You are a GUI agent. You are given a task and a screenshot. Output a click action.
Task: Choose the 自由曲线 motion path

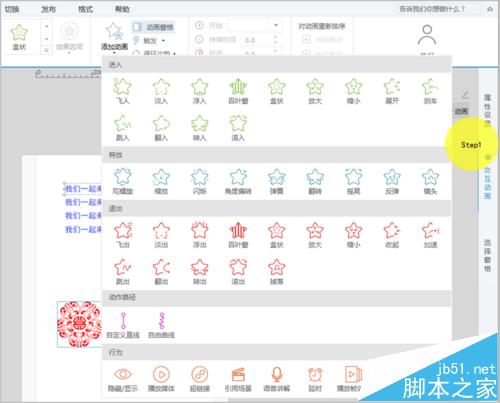161,325
